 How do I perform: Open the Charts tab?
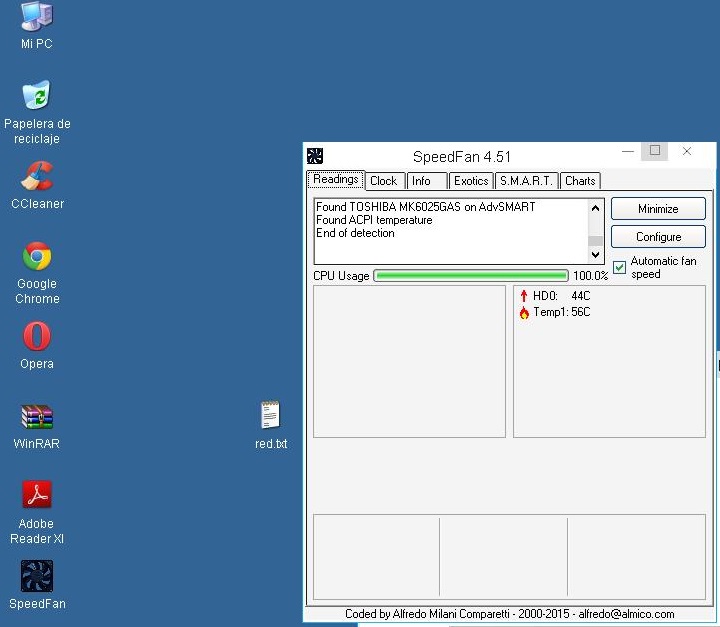coord(580,181)
